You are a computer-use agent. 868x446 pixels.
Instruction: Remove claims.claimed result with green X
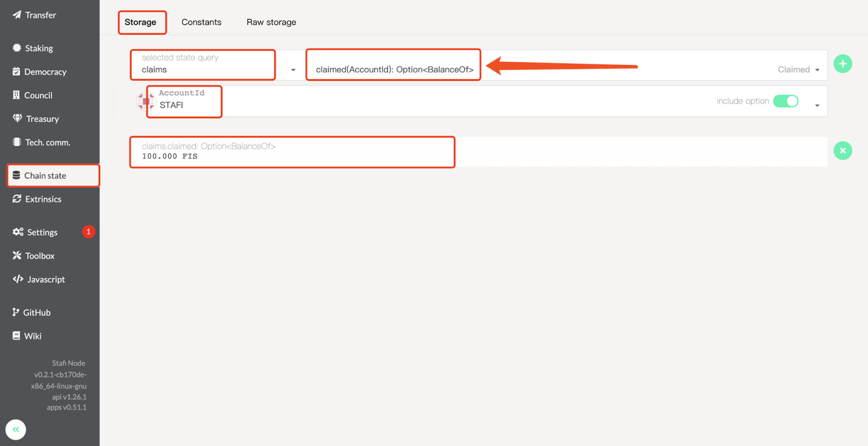pos(843,151)
